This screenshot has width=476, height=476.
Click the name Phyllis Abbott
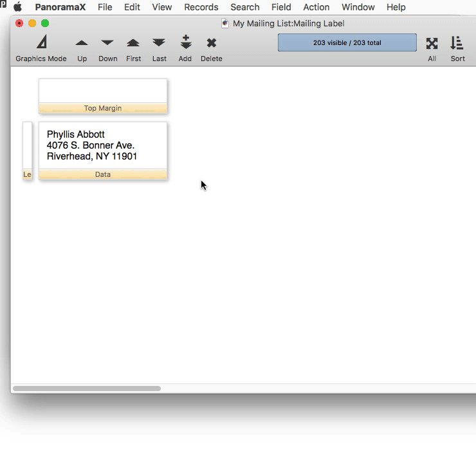76,134
